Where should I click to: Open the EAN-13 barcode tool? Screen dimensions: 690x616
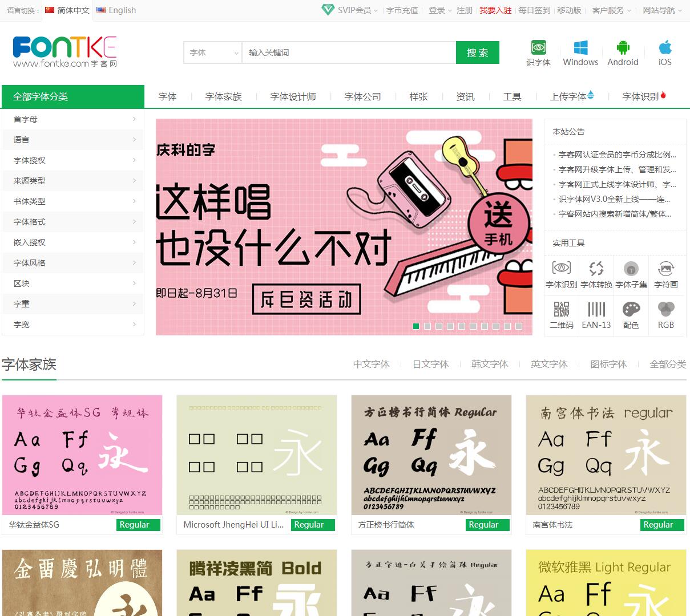click(x=596, y=309)
